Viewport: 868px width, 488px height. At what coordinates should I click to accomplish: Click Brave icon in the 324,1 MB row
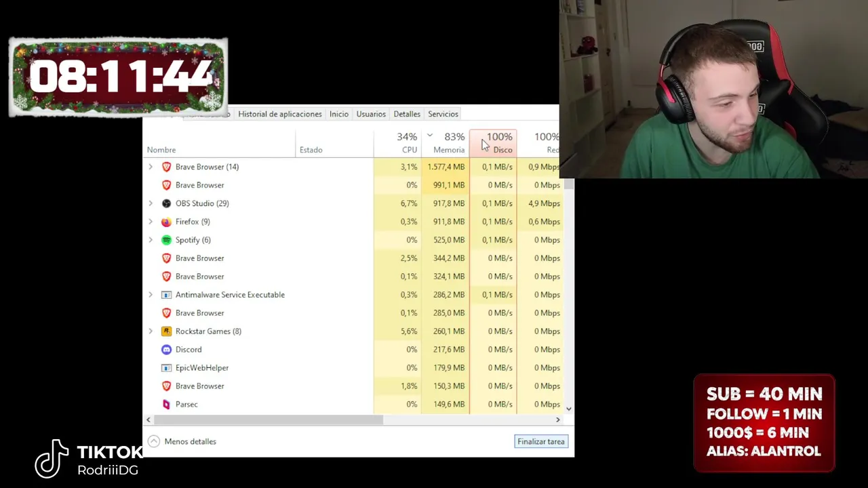pos(166,277)
